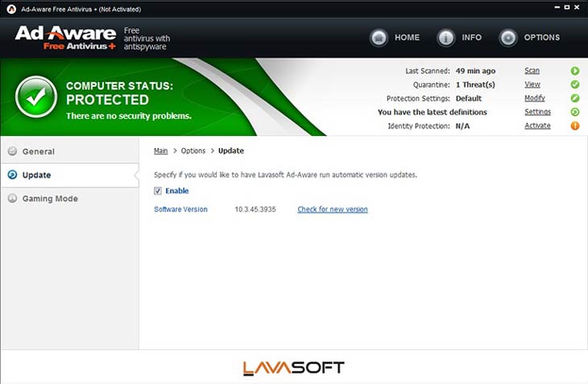Screen dimensions: 588x384
Task: Click 'You have the latest definitions' text
Action: click(x=433, y=112)
